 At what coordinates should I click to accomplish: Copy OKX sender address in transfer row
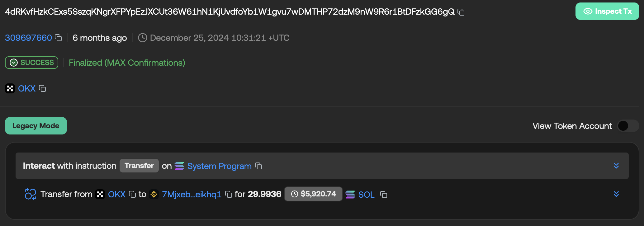[132, 195]
